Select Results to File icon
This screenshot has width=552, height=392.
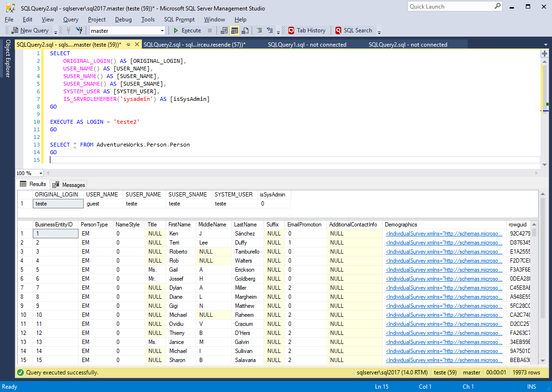click(x=245, y=30)
